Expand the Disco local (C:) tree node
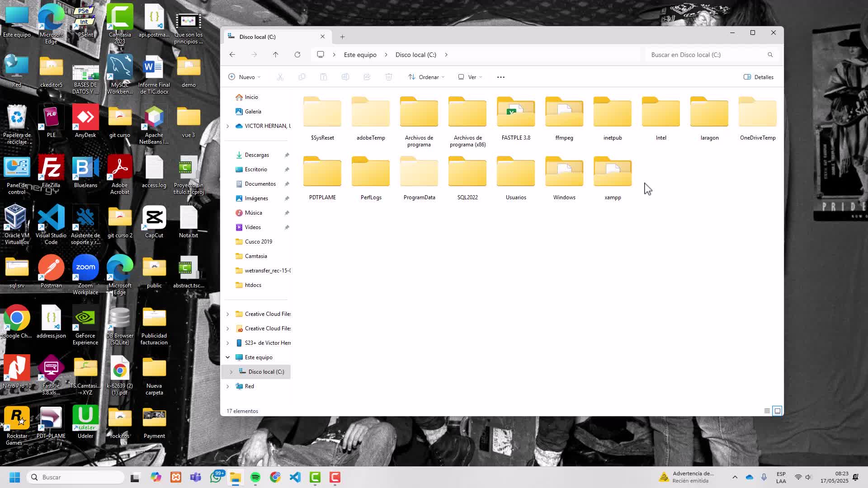 (231, 372)
